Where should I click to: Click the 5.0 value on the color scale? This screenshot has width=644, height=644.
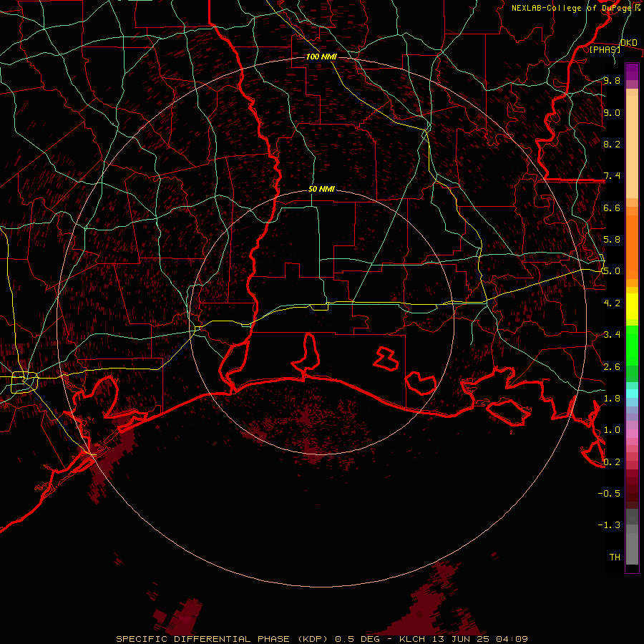(612, 271)
